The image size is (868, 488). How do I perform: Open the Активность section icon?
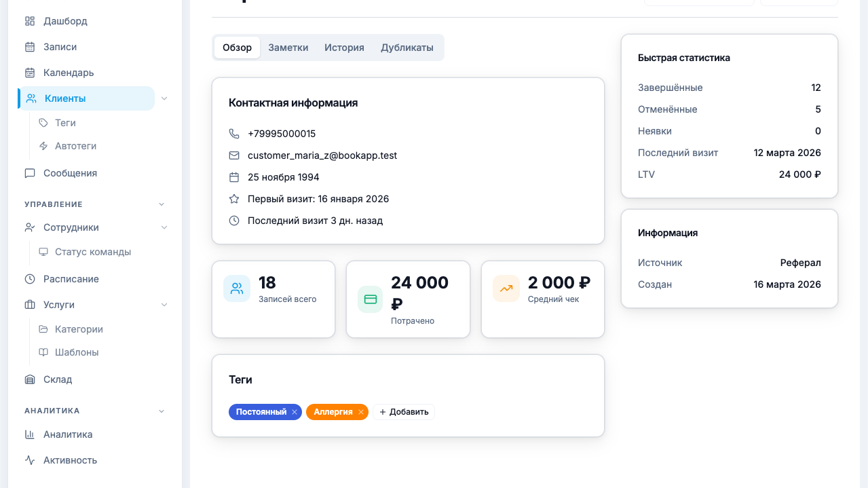pos(29,460)
